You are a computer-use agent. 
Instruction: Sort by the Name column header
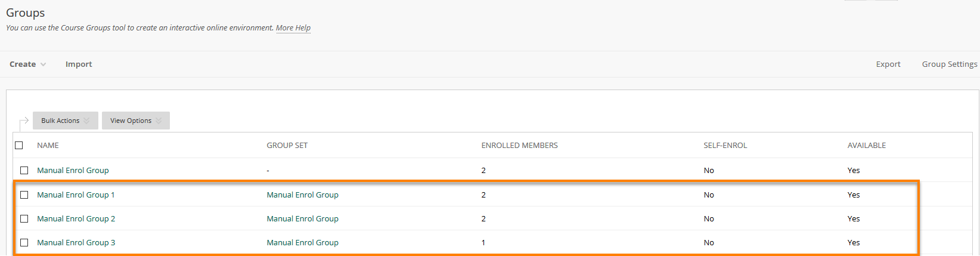click(48, 145)
